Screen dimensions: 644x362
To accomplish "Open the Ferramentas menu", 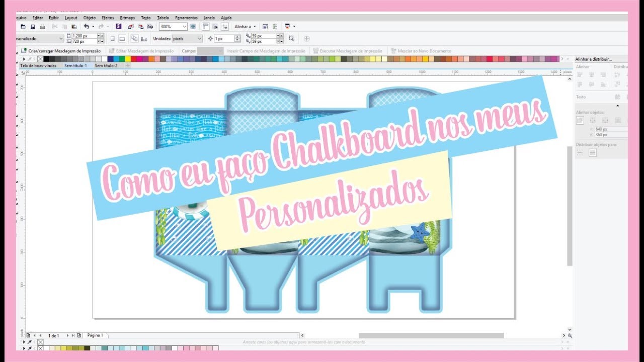I will coord(186,18).
